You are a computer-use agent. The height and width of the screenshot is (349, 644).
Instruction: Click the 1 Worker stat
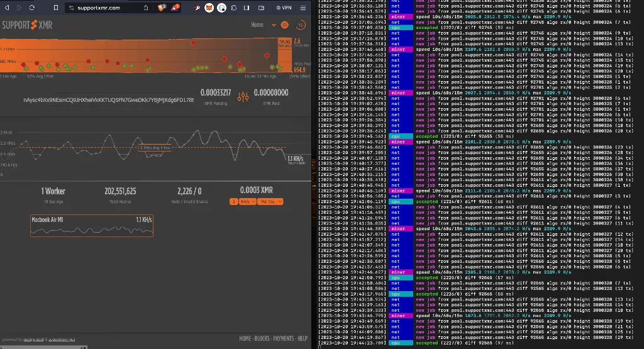[53, 191]
